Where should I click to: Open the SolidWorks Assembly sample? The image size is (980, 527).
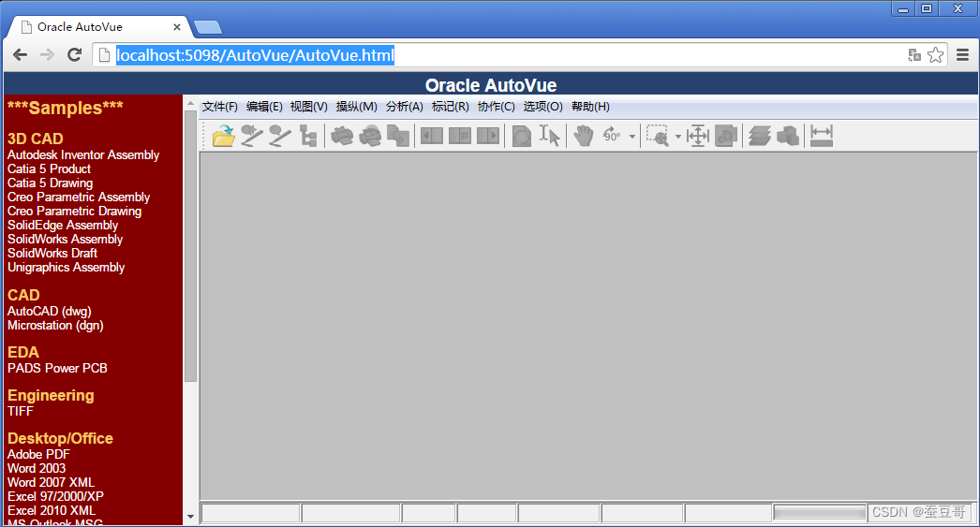(x=65, y=239)
